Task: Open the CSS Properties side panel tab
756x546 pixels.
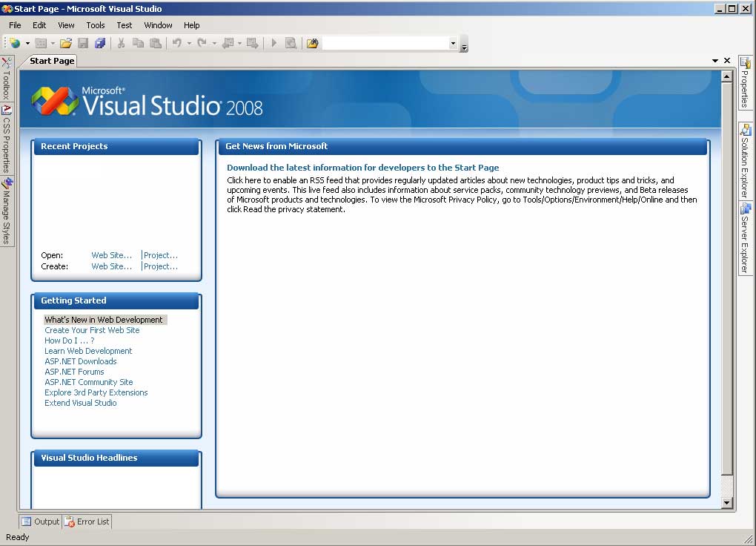Action: (x=6, y=139)
